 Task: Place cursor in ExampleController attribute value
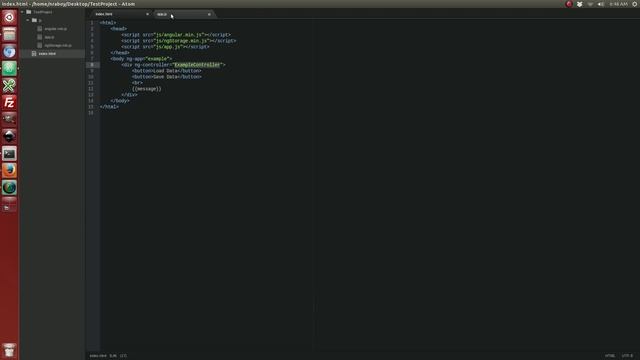click(x=197, y=65)
